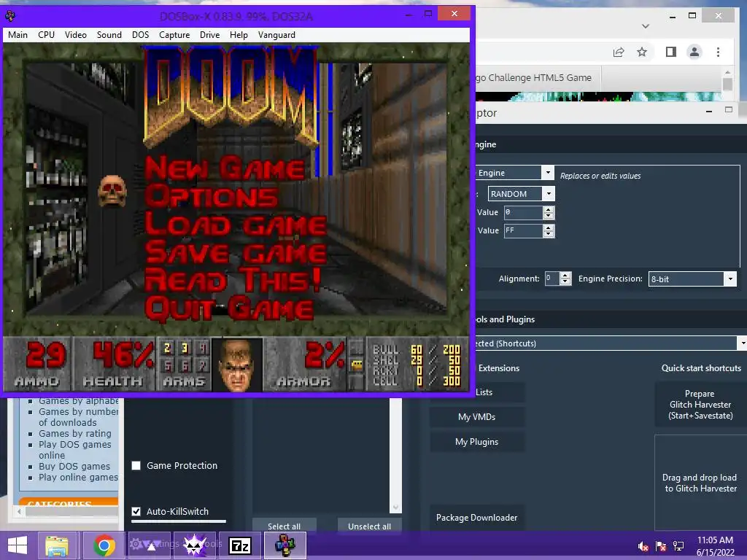Screen dimensions: 747x560
Task: Open Google Chrome from taskbar
Action: coord(104,545)
